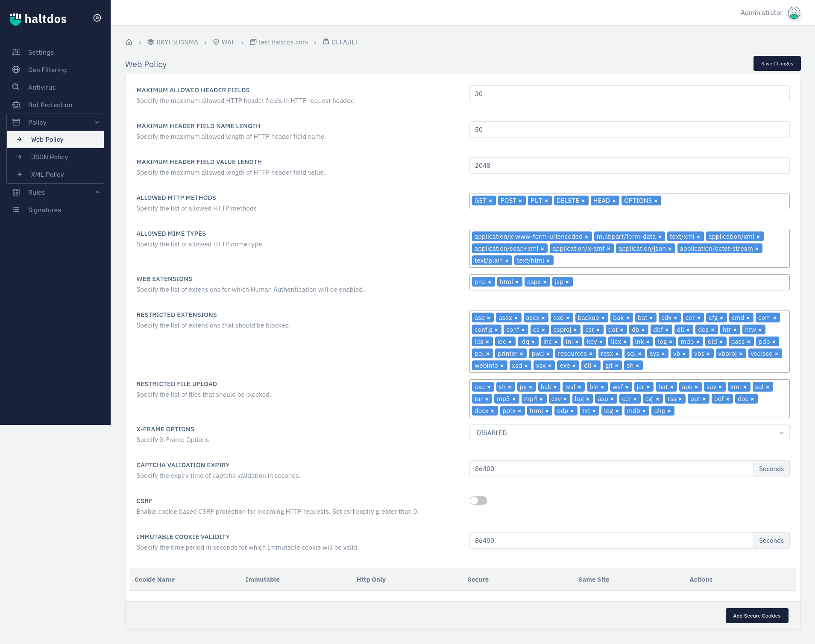Open Geo Filtering from the sidebar
Image resolution: width=815 pixels, height=644 pixels.
click(47, 70)
